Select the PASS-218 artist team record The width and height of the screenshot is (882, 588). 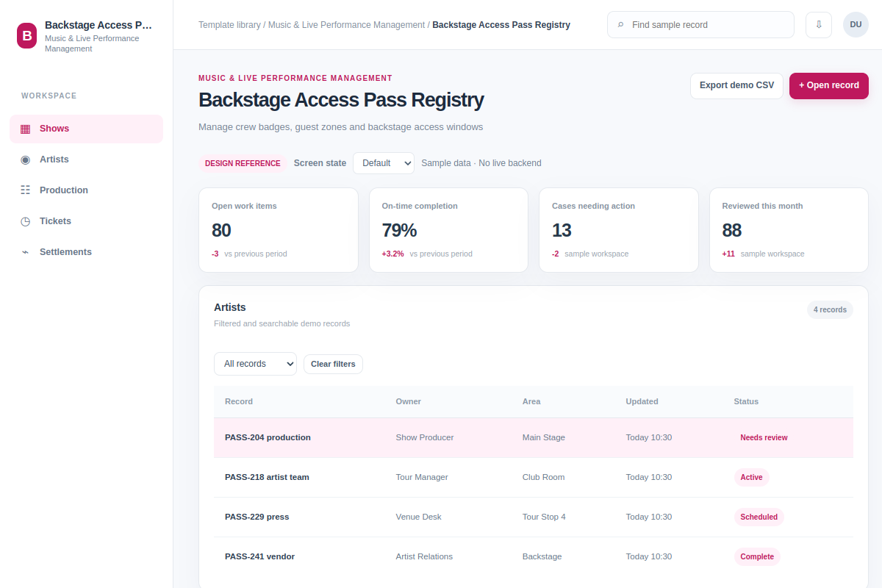(534, 478)
